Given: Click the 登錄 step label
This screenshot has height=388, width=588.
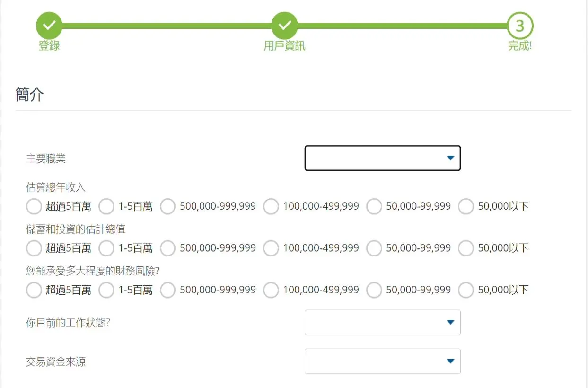Looking at the screenshot, I should coord(49,46).
